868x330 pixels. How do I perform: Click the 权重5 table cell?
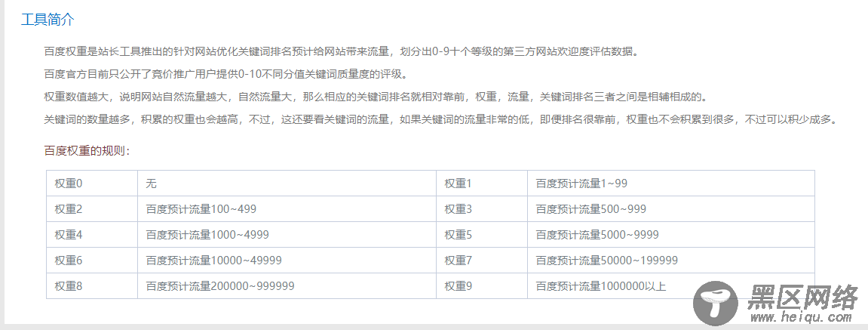(x=482, y=235)
